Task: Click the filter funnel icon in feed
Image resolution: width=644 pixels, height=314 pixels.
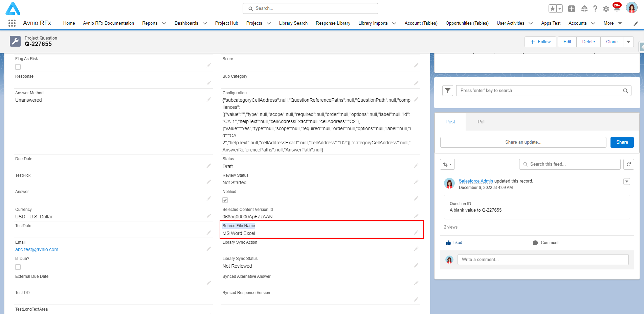Action: (x=448, y=91)
